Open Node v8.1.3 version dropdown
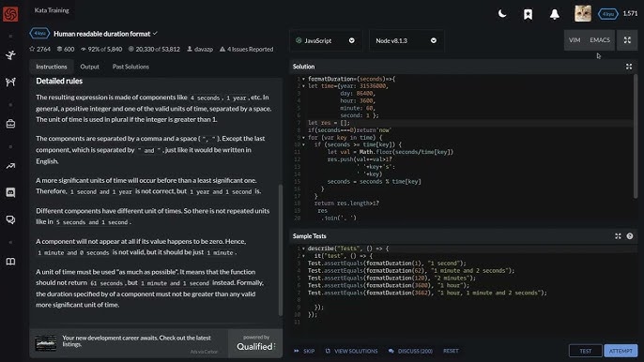The image size is (644, 362). coord(406,40)
